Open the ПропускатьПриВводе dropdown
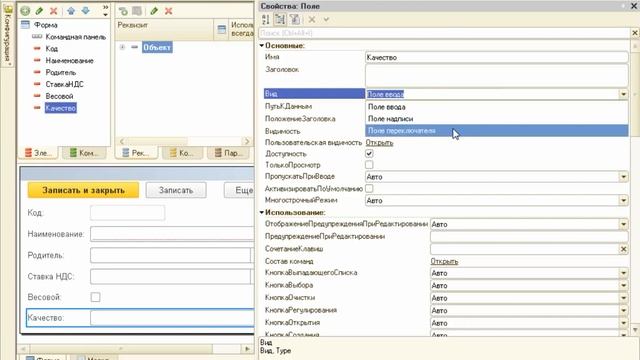Viewport: 640px width, 360px height. click(623, 177)
